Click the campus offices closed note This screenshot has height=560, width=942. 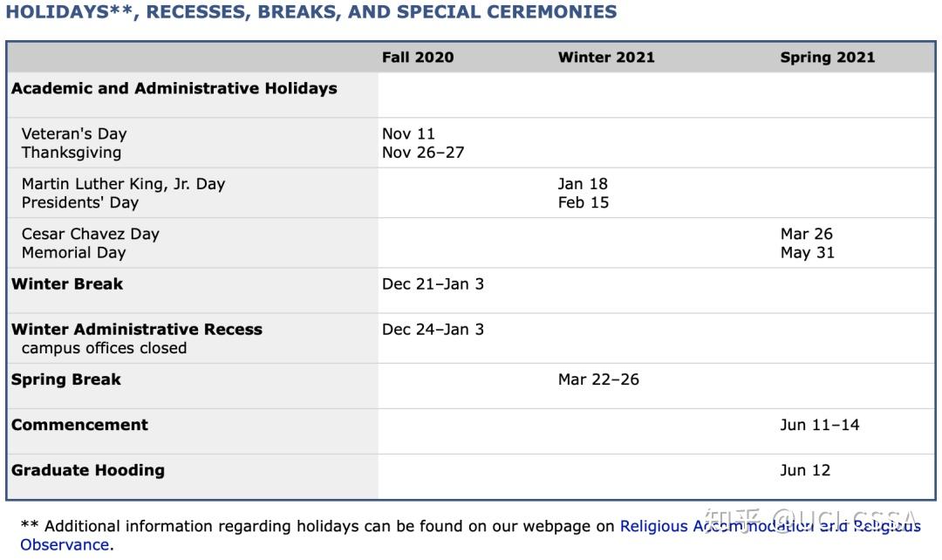point(104,348)
